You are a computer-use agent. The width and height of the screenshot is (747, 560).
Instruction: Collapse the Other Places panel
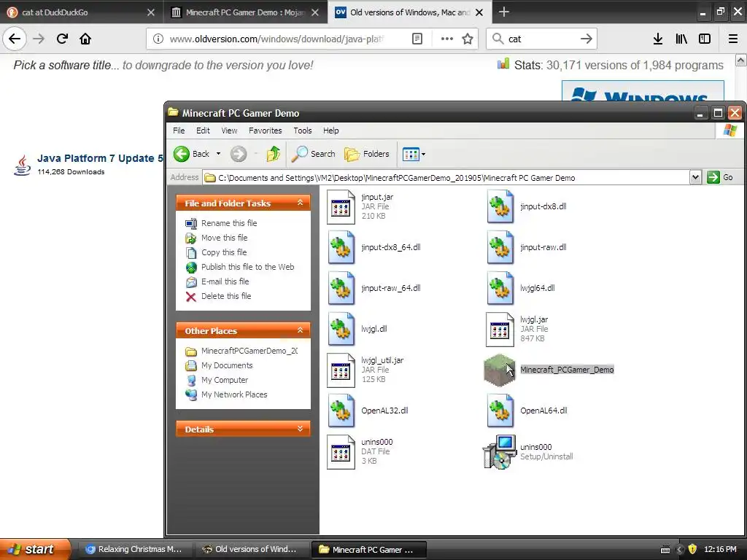tap(300, 330)
